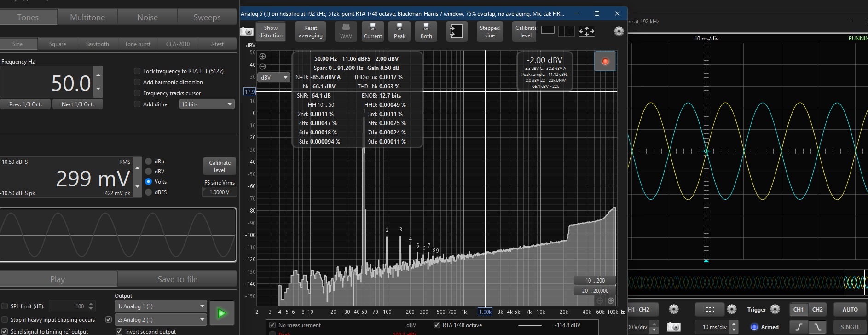Enable SPL limit checkbox
The image size is (868, 335).
5,306
